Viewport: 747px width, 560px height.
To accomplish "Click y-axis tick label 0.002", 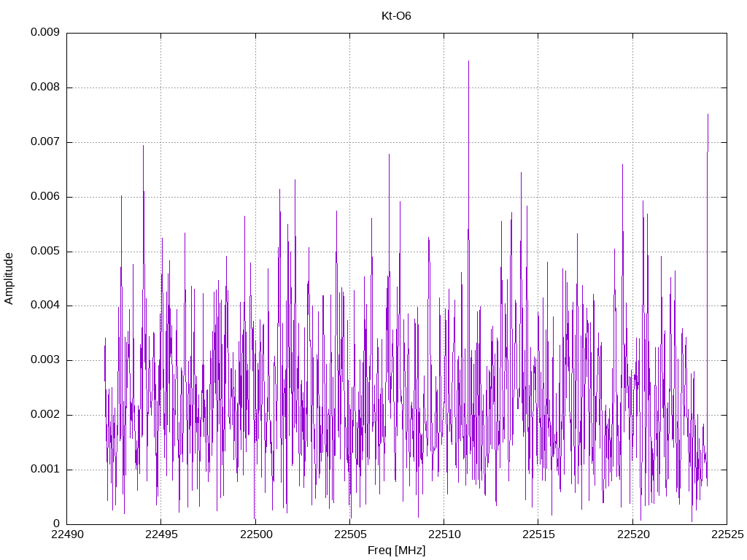I will (x=45, y=414).
